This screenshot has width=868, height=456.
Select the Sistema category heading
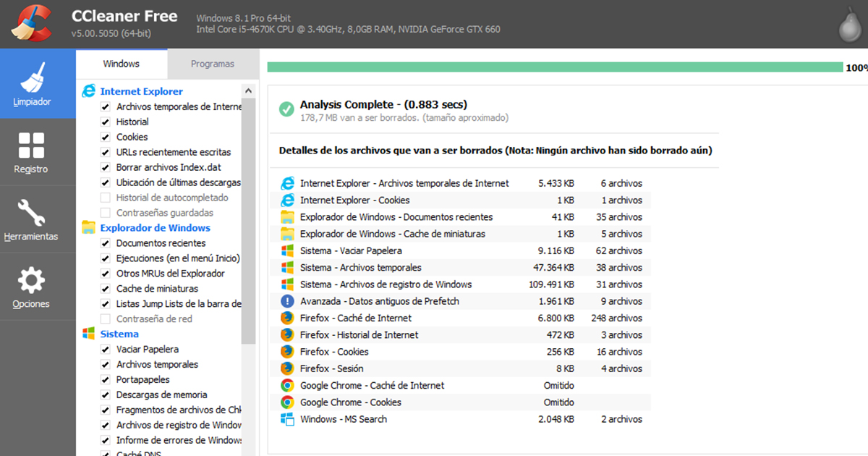pyautogui.click(x=119, y=334)
